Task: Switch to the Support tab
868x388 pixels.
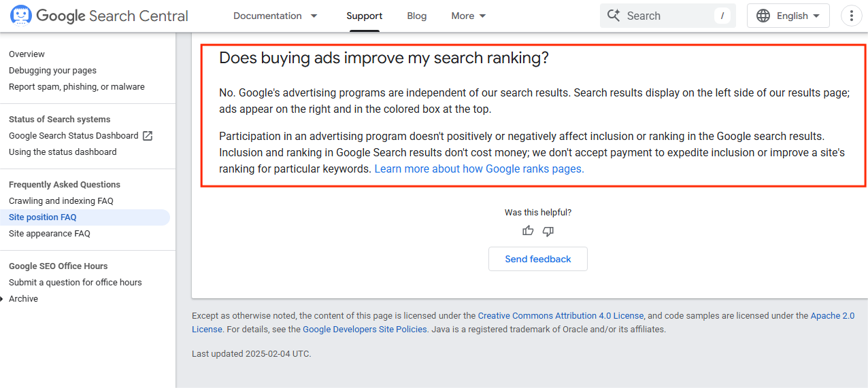Action: tap(364, 16)
